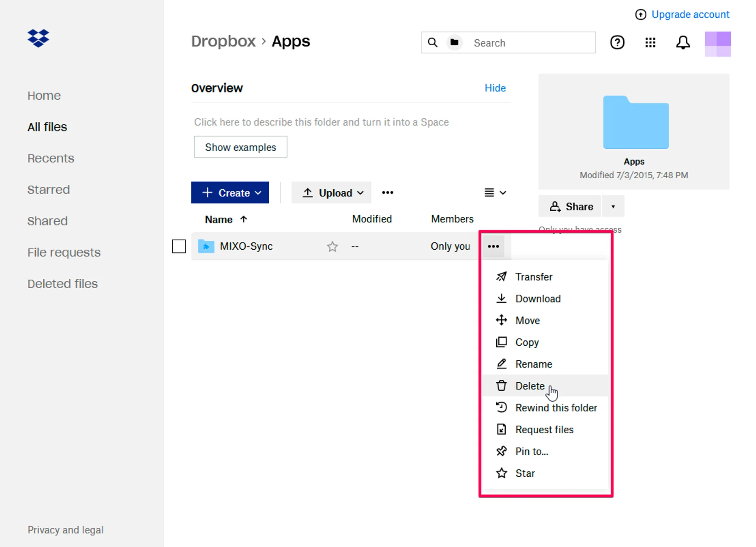Click the purple account avatar

point(717,44)
